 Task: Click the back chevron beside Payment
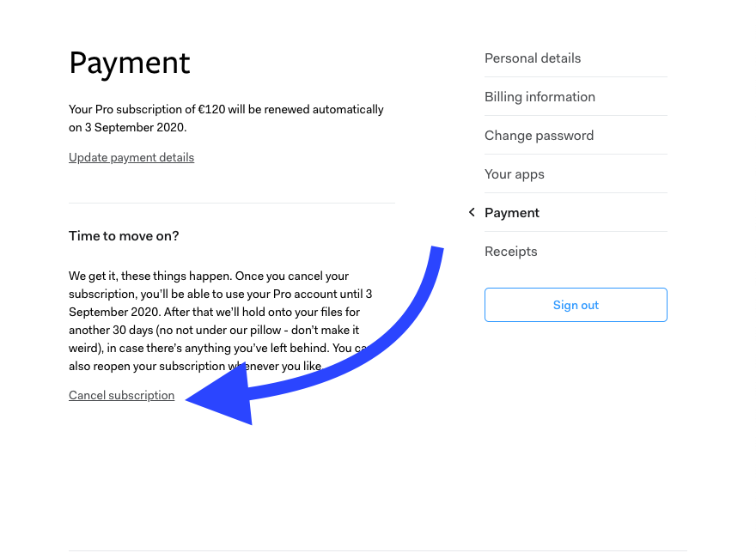click(471, 212)
